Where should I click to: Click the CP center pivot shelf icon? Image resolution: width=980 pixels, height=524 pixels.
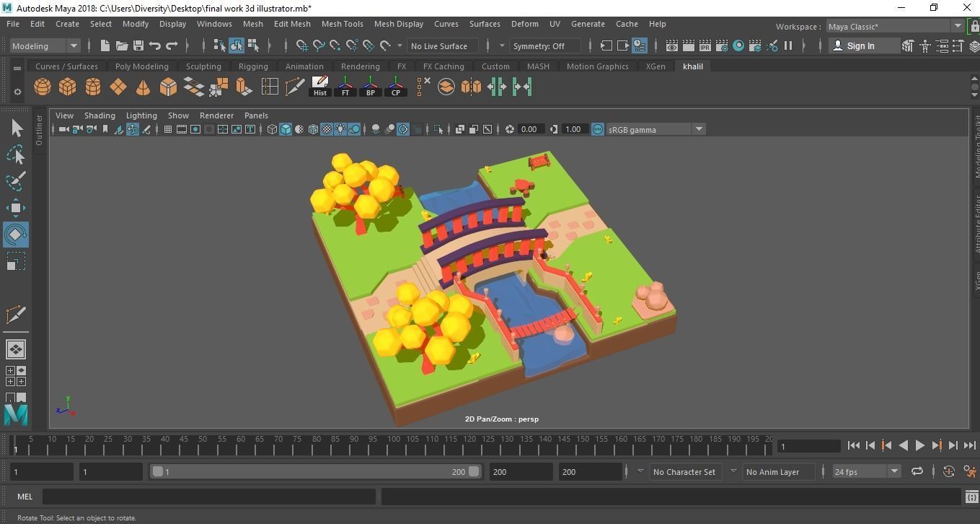[396, 87]
